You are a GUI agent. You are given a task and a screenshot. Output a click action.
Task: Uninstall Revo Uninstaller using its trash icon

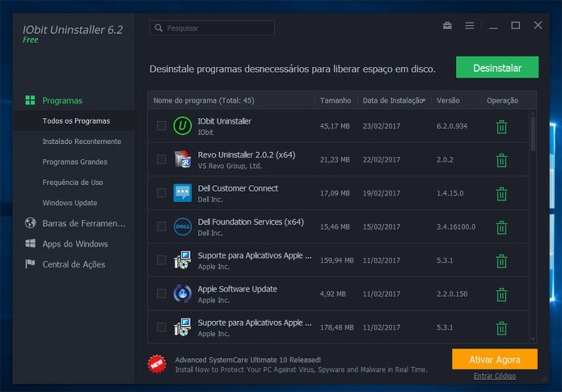click(501, 159)
